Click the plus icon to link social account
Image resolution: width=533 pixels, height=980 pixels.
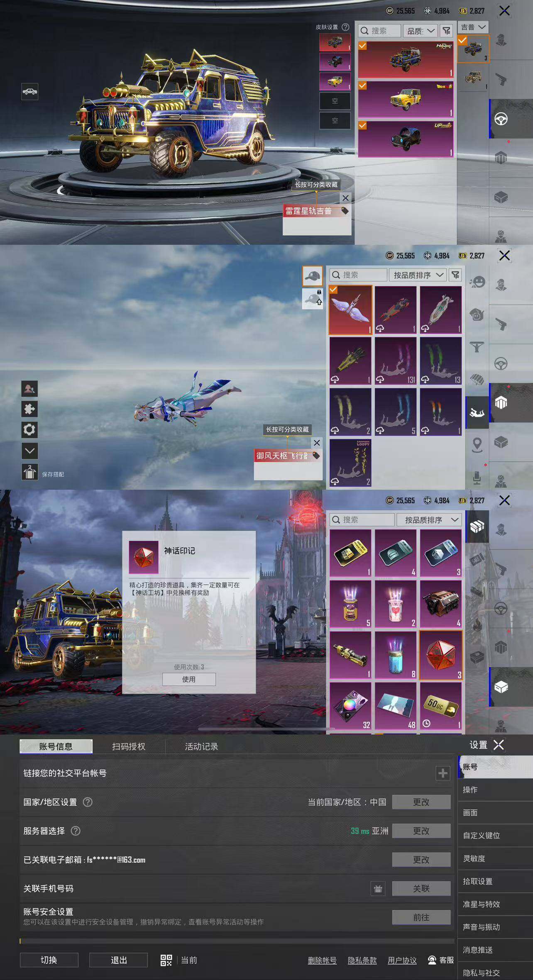(443, 773)
